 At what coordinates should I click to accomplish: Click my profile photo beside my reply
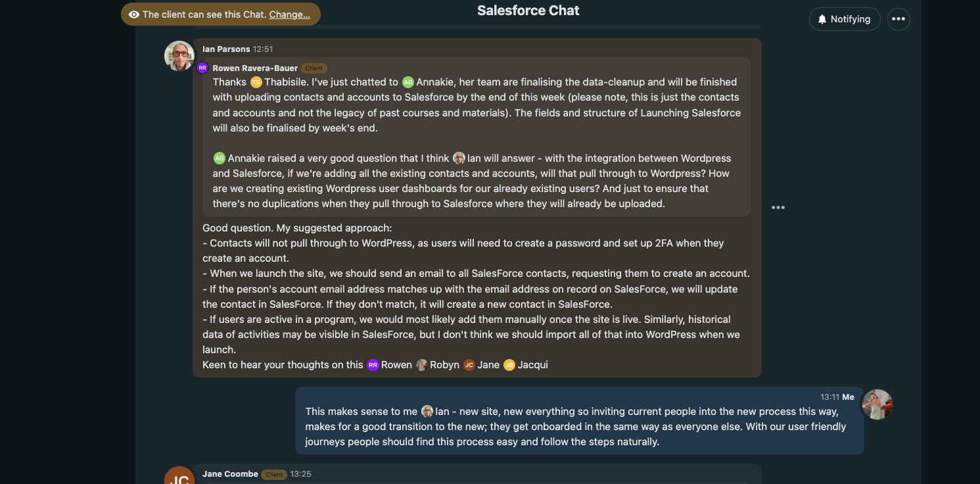877,404
